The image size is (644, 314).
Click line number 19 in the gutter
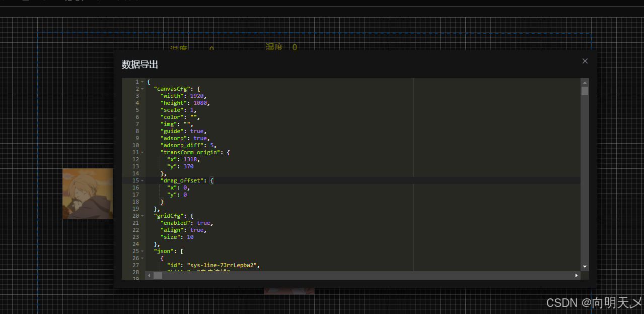tap(135, 209)
